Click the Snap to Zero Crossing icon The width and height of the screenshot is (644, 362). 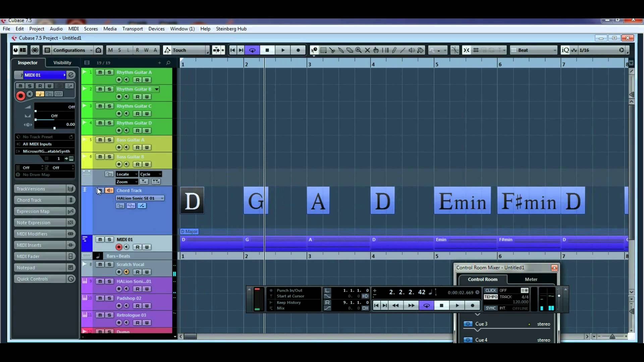tap(455, 50)
